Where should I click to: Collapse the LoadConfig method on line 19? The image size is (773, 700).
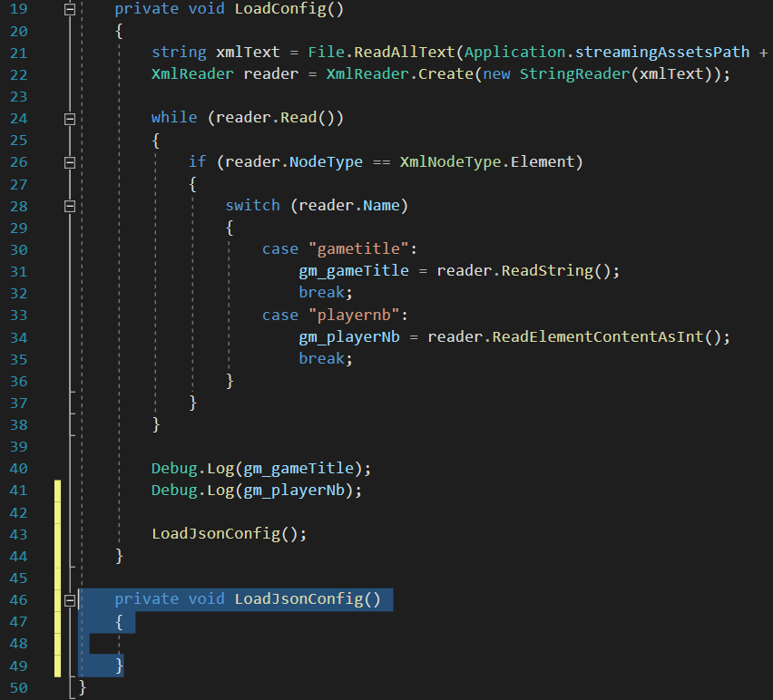click(x=70, y=9)
